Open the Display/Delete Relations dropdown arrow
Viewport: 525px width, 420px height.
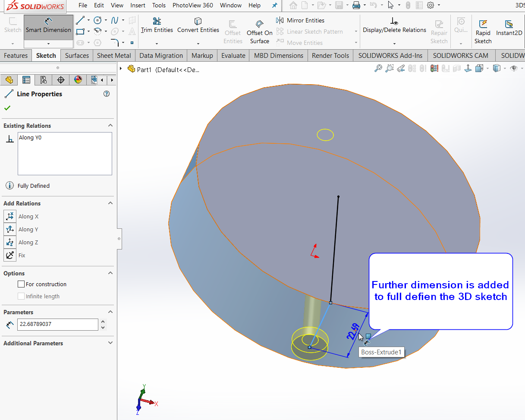pyautogui.click(x=394, y=43)
